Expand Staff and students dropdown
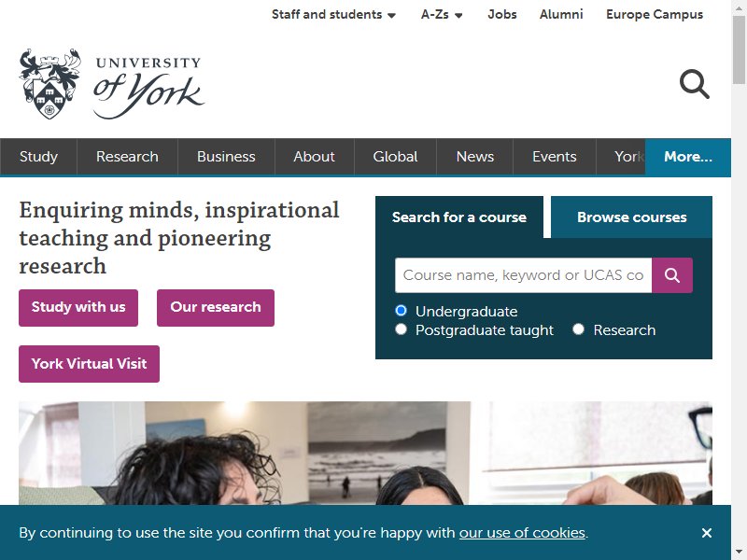Viewport: 747px width, 560px height. pyautogui.click(x=333, y=14)
